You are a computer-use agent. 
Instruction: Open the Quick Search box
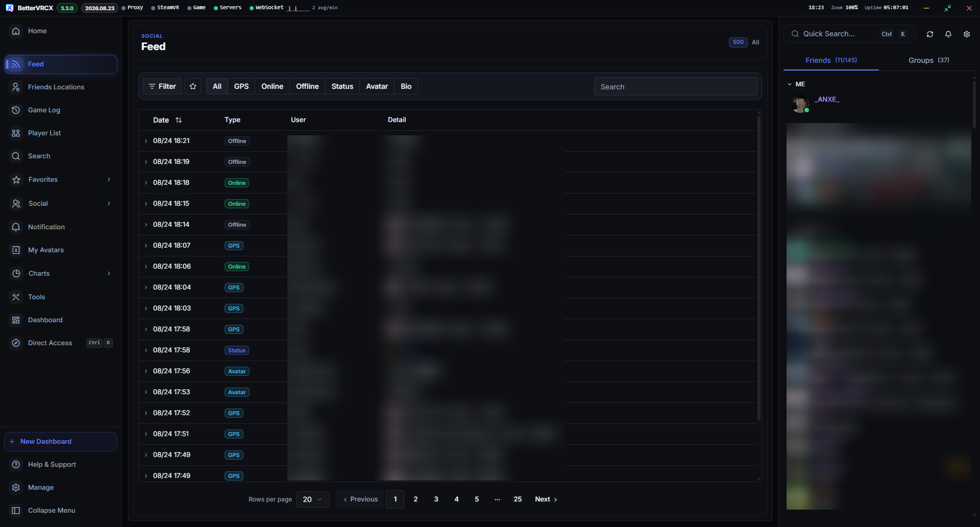point(849,34)
